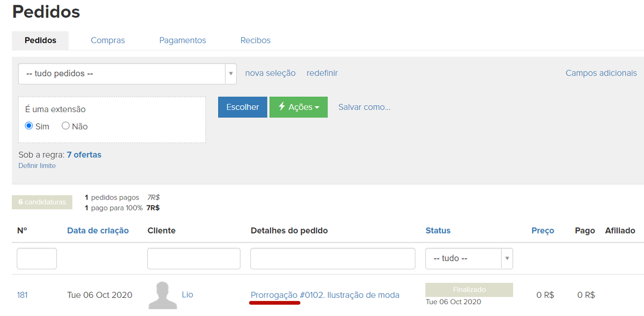Expand the Ações actions menu
The width and height of the screenshot is (644, 316).
tap(298, 107)
